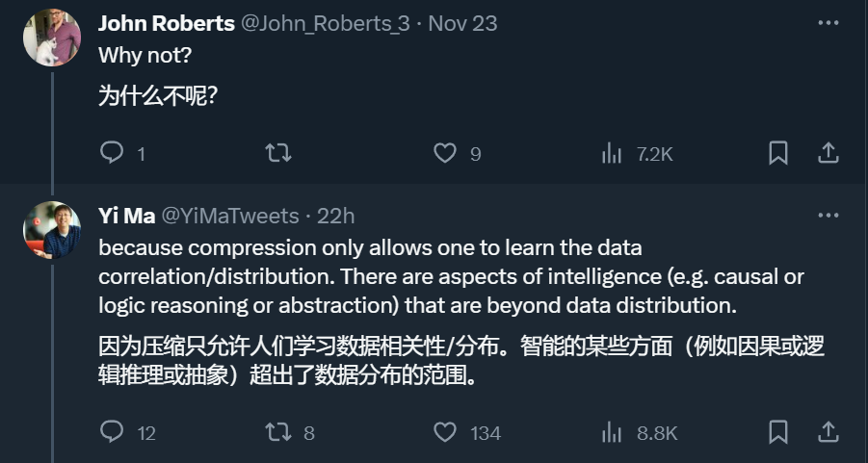The image size is (868, 463).
Task: Open John Roberts' profile picture
Action: pos(52,38)
